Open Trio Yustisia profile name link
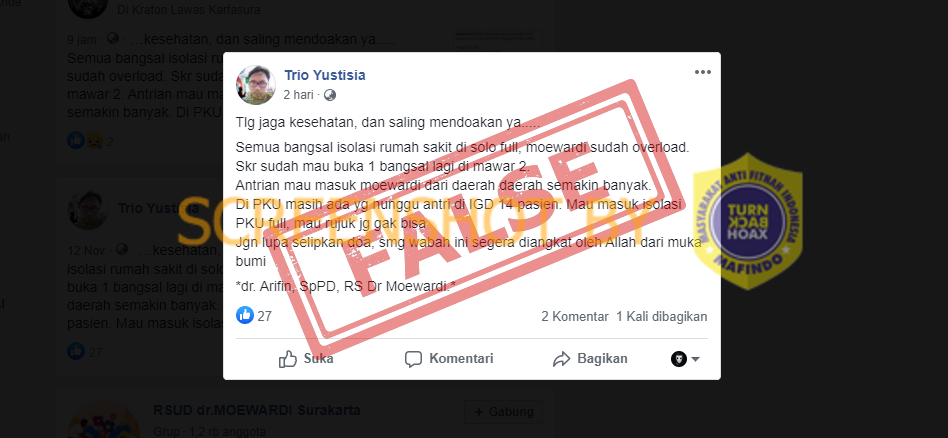Screen dimensions: 948x438 [325, 76]
